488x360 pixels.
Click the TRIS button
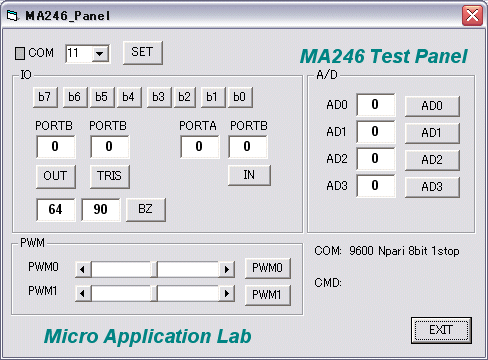pyautogui.click(x=110, y=176)
